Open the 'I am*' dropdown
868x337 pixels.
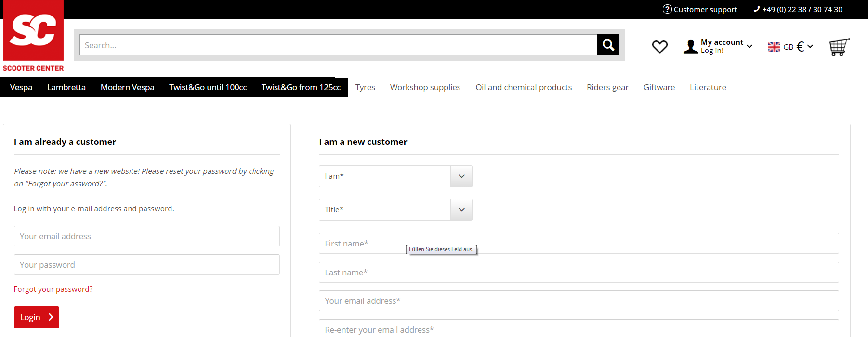[x=395, y=176]
